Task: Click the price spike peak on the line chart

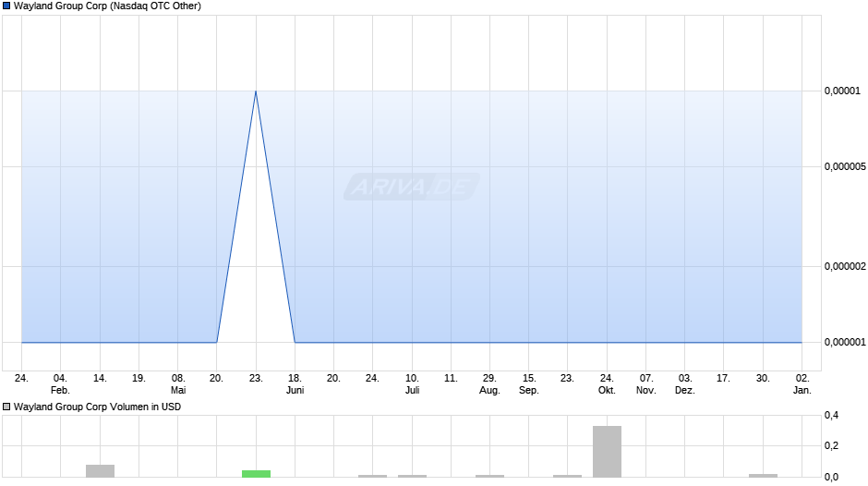Action: (x=256, y=91)
